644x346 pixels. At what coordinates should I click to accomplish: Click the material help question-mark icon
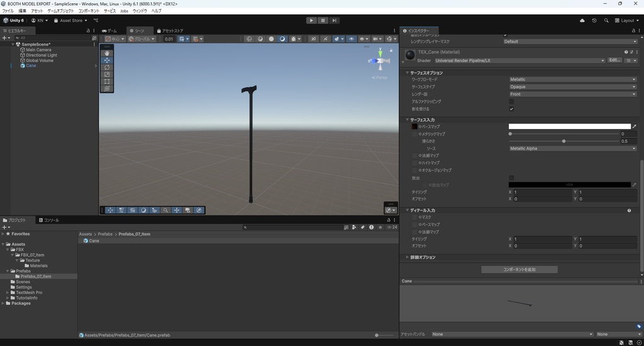pos(626,52)
